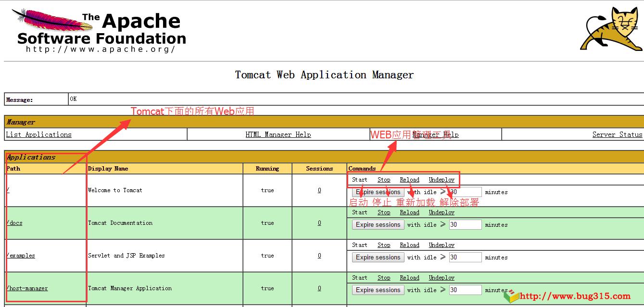The width and height of the screenshot is (644, 307).
Task: Open the HTML Manager Help link
Action: 278,135
